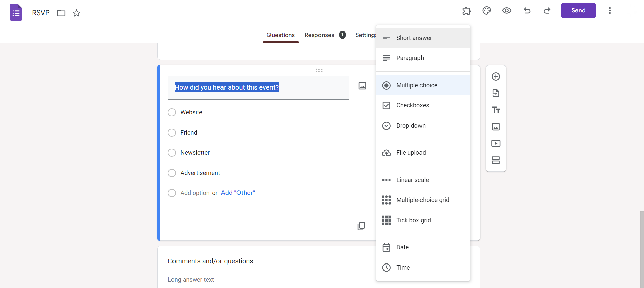
Task: Switch to the Responses tab
Action: [319, 35]
